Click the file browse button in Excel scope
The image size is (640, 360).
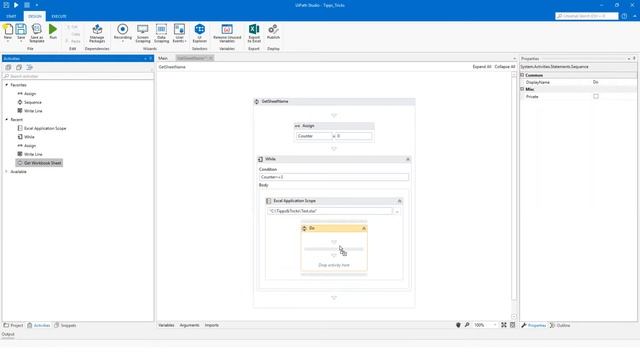click(x=397, y=211)
